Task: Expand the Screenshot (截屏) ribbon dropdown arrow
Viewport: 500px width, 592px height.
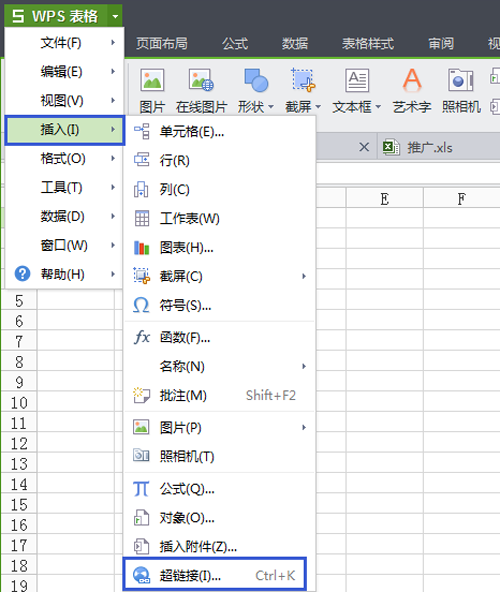Action: (x=318, y=107)
